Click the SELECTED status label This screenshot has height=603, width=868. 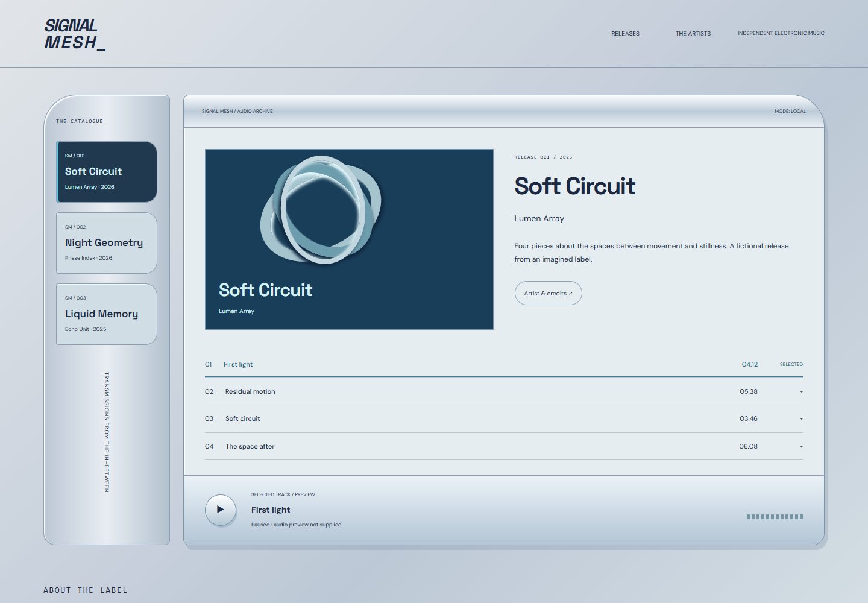coord(791,364)
